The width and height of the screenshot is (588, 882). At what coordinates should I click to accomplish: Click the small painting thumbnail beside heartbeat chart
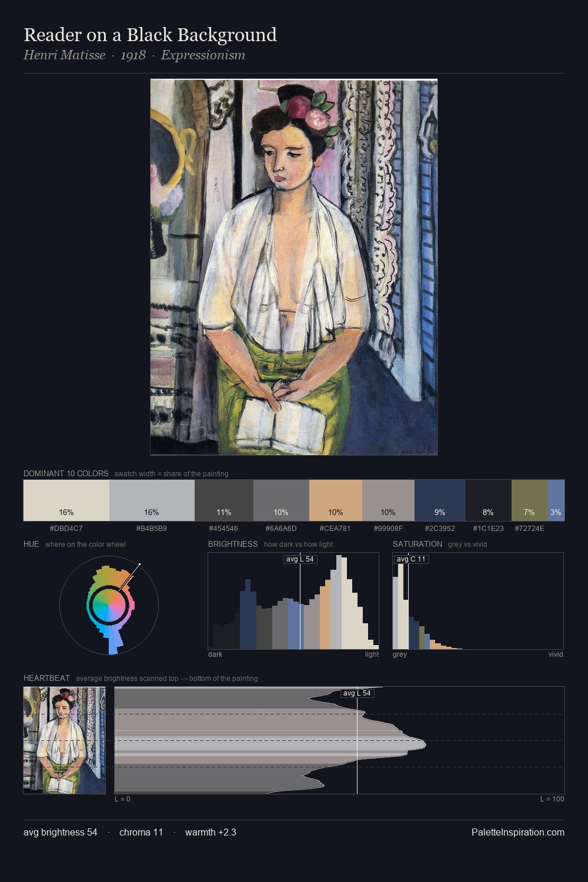coord(64,740)
